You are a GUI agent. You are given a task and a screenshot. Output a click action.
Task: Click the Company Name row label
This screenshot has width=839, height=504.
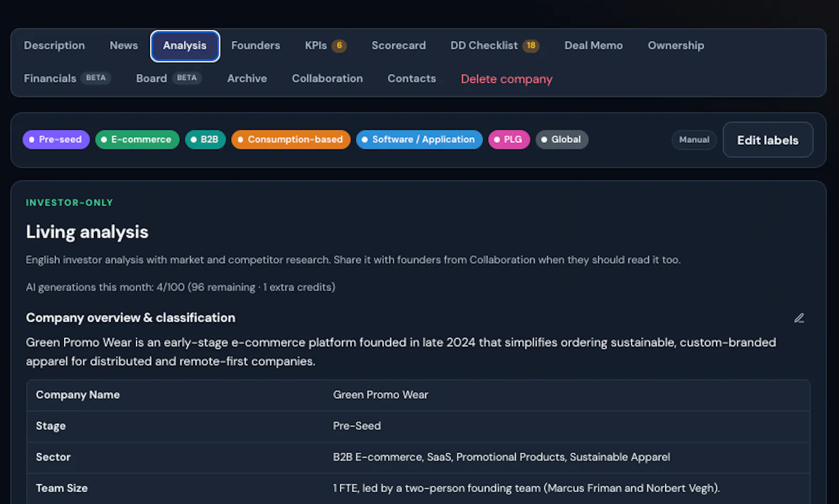point(78,395)
